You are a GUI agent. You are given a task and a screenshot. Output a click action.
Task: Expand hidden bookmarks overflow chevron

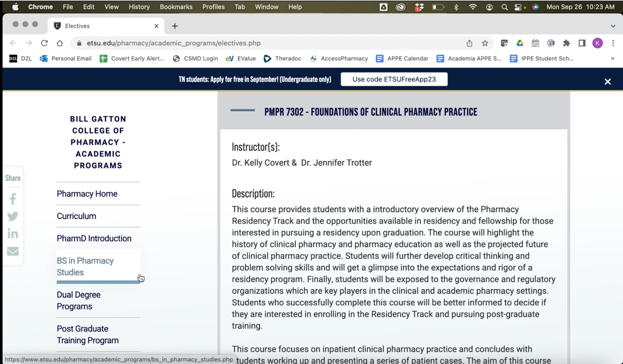(612, 59)
